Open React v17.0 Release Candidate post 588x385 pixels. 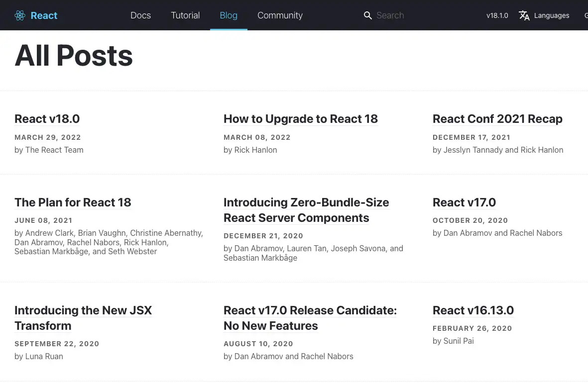coord(310,318)
